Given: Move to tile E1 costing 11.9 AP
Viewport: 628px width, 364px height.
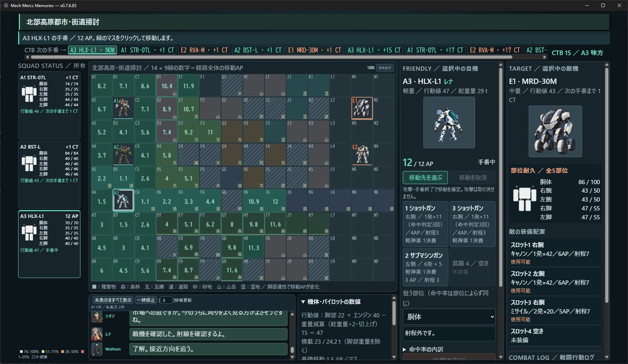Looking at the screenshot, I should tap(188, 85).
